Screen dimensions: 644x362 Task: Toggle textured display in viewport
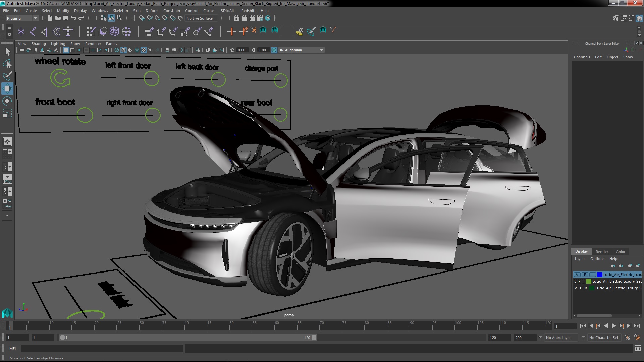pos(144,50)
